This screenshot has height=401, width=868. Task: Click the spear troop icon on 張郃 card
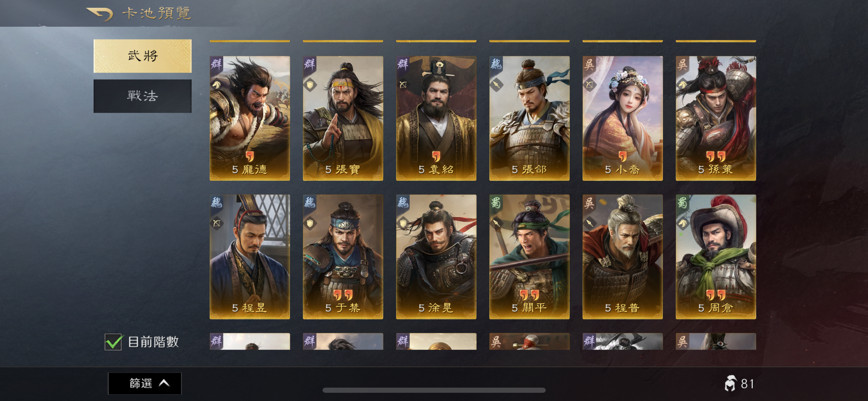click(x=496, y=84)
